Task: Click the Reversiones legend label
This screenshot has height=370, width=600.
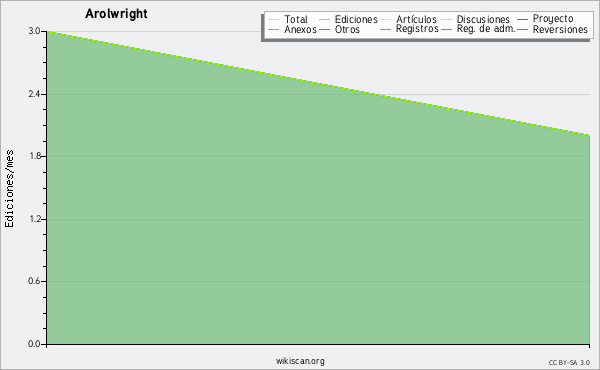Action: pos(560,29)
